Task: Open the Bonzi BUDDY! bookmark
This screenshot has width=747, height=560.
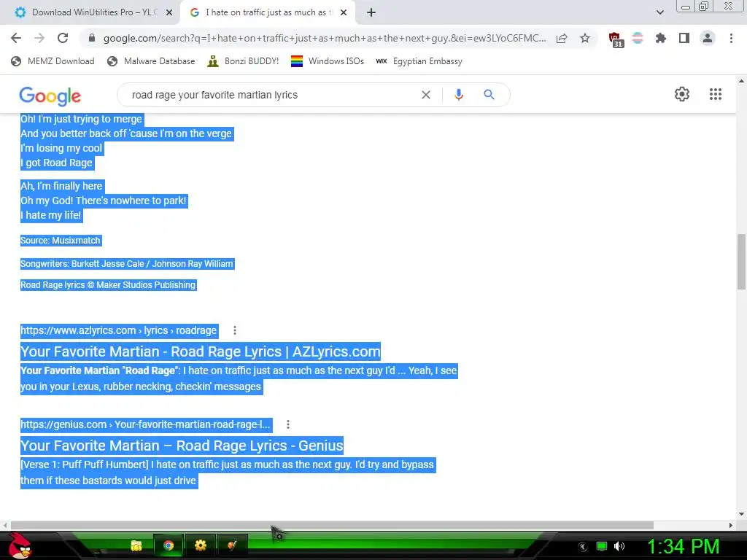Action: point(243,61)
